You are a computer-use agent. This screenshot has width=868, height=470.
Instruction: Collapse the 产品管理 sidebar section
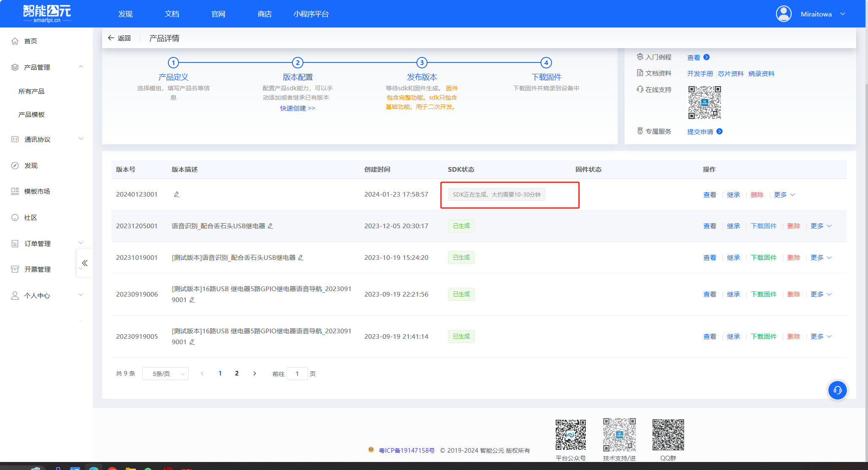pyautogui.click(x=81, y=67)
